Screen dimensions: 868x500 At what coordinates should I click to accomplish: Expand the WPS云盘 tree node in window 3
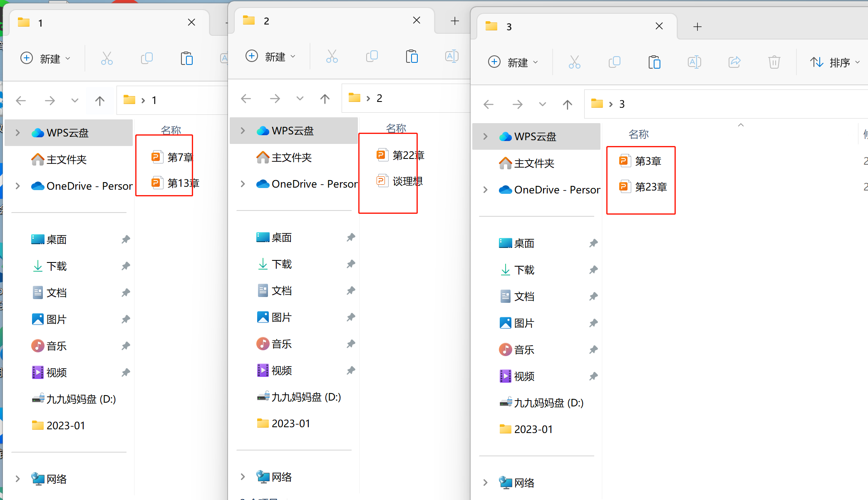(485, 136)
